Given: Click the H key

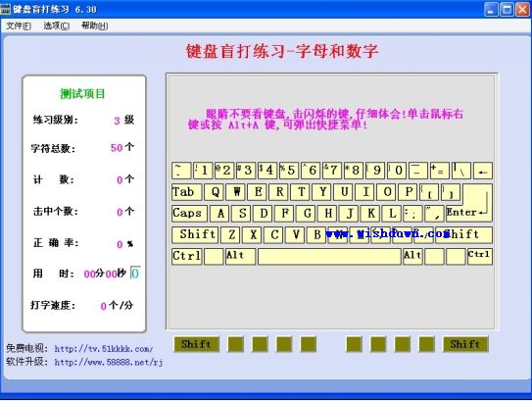Looking at the screenshot, I should click(x=328, y=214).
